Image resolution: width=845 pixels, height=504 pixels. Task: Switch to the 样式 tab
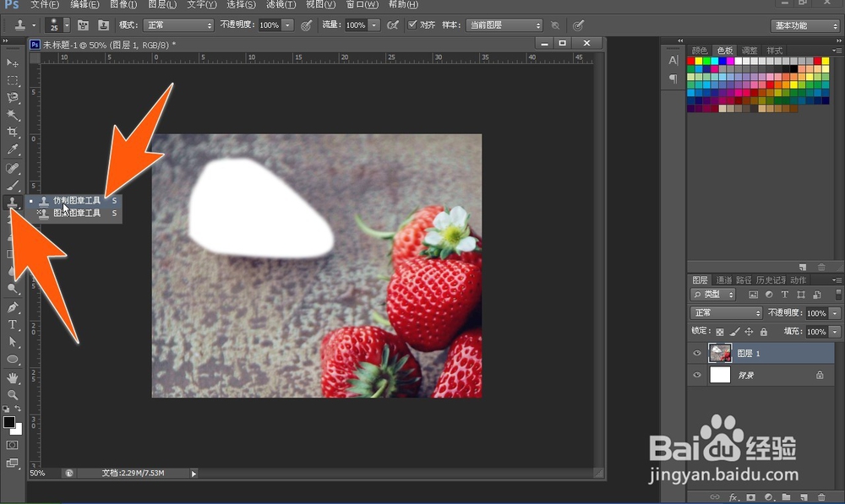coord(774,50)
